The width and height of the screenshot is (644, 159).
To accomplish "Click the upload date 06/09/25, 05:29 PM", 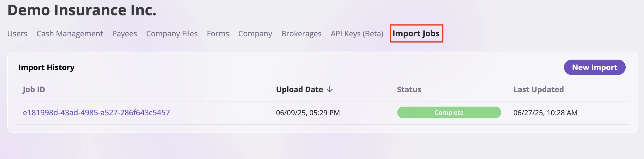I will 308,113.
